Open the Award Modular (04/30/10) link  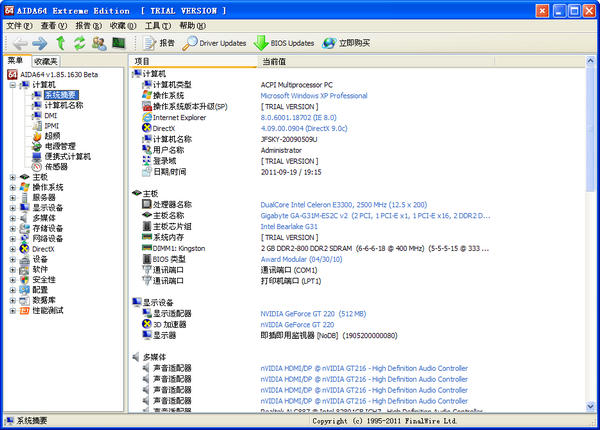point(301,259)
